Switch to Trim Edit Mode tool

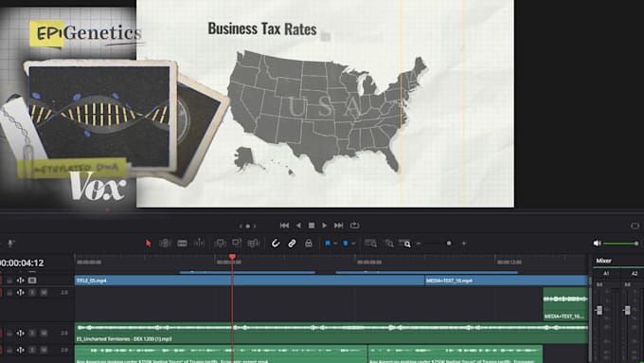(x=165, y=244)
